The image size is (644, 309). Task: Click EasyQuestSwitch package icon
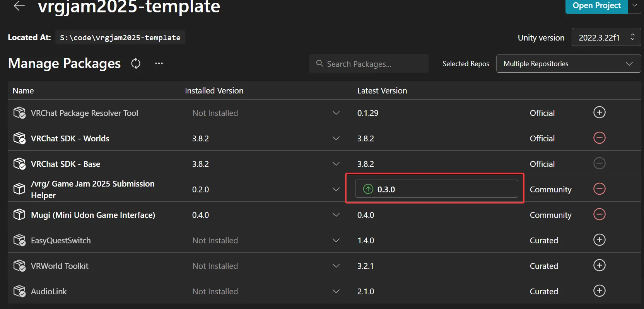19,240
